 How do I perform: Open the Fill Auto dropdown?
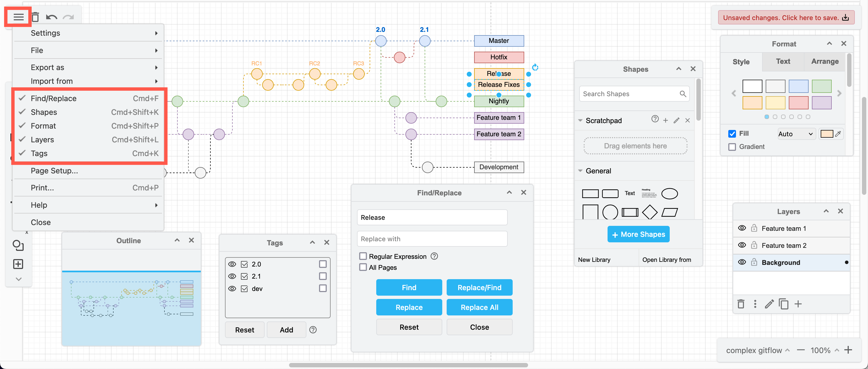pyautogui.click(x=796, y=134)
